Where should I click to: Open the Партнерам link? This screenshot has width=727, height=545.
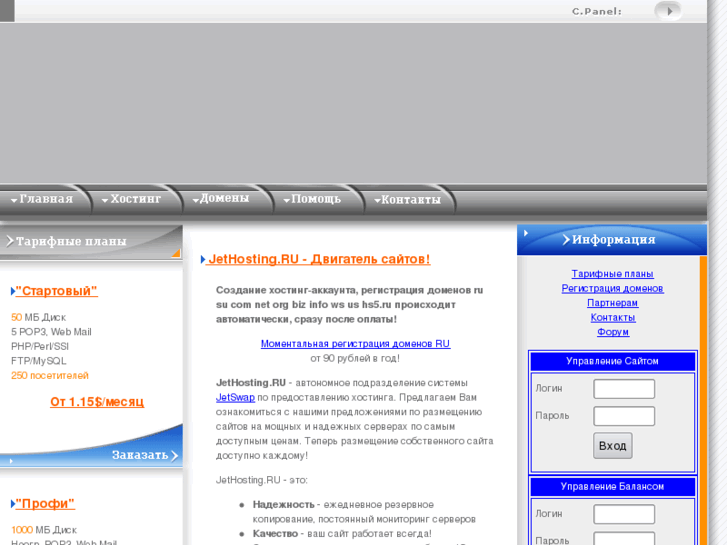click(x=612, y=303)
